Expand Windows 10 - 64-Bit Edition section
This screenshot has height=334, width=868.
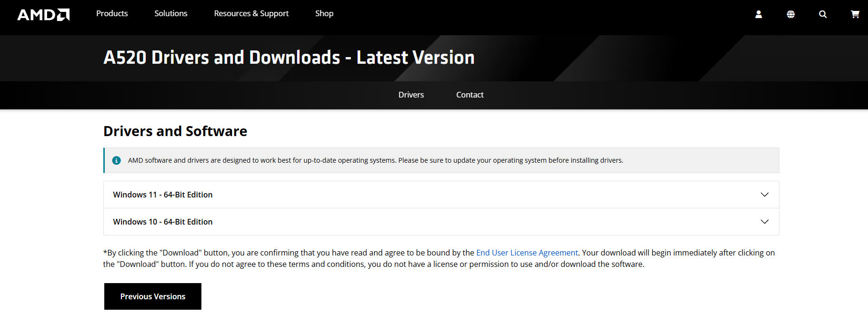(x=441, y=222)
